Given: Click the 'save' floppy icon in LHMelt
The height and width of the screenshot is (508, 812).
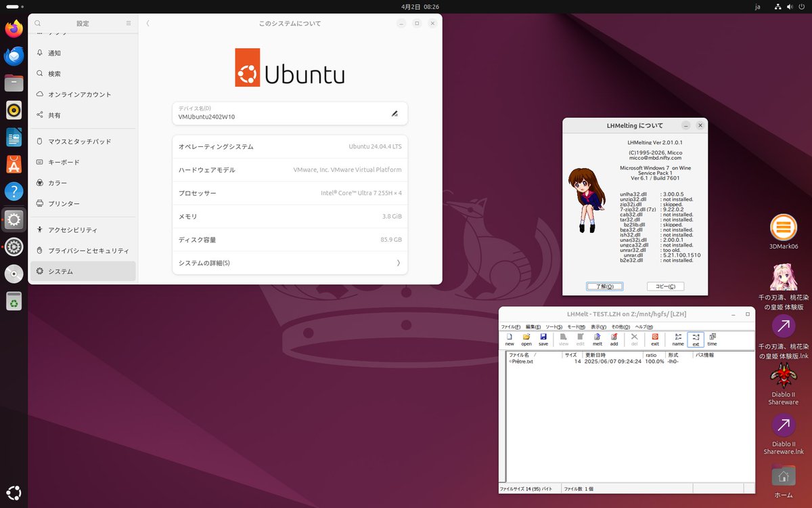Looking at the screenshot, I should coord(543,339).
